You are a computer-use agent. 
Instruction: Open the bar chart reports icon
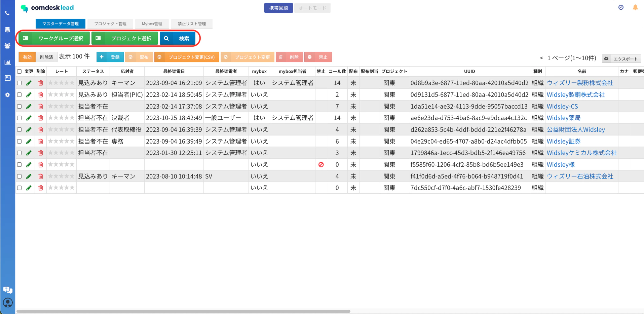tap(7, 62)
